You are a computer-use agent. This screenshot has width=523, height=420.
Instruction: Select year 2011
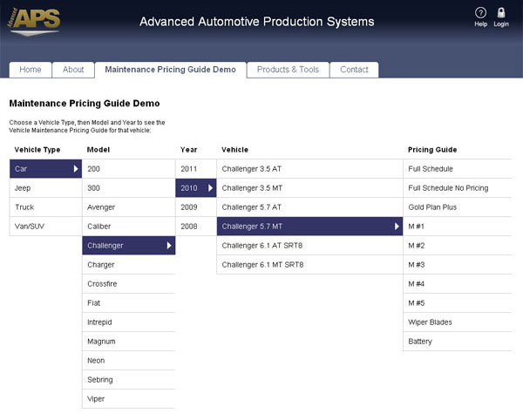point(196,169)
